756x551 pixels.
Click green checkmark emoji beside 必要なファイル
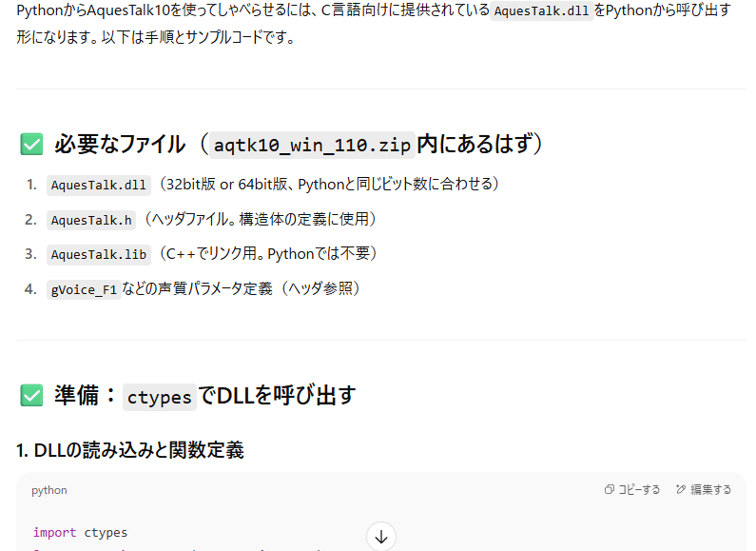pos(31,145)
